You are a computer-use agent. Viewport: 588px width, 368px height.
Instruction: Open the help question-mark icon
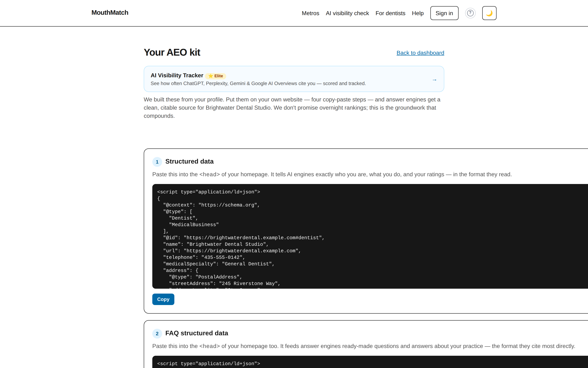470,13
